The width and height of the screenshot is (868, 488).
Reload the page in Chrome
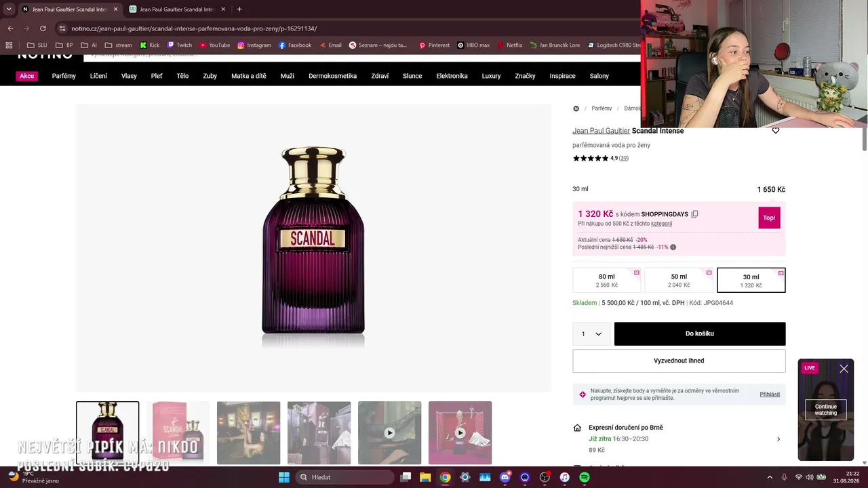coord(43,28)
